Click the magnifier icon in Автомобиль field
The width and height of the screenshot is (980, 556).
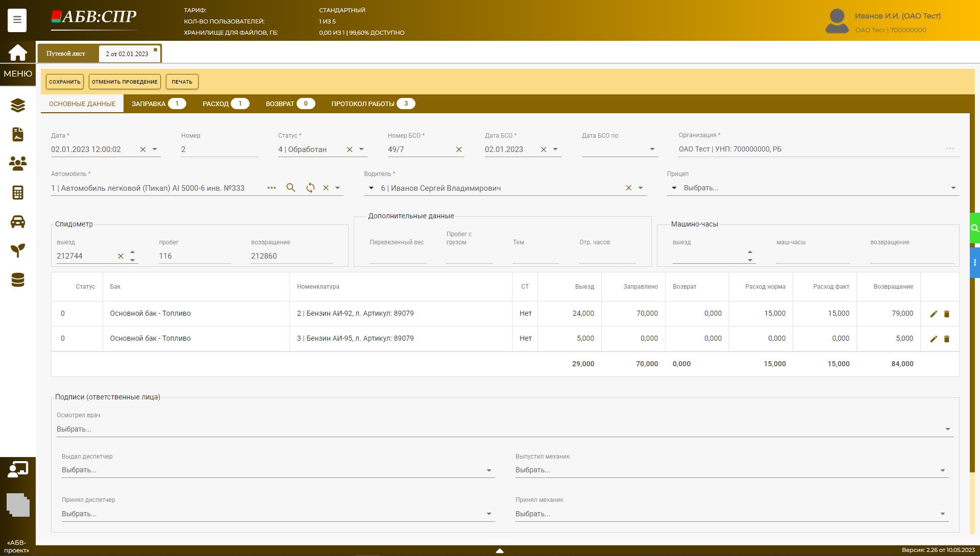(291, 188)
